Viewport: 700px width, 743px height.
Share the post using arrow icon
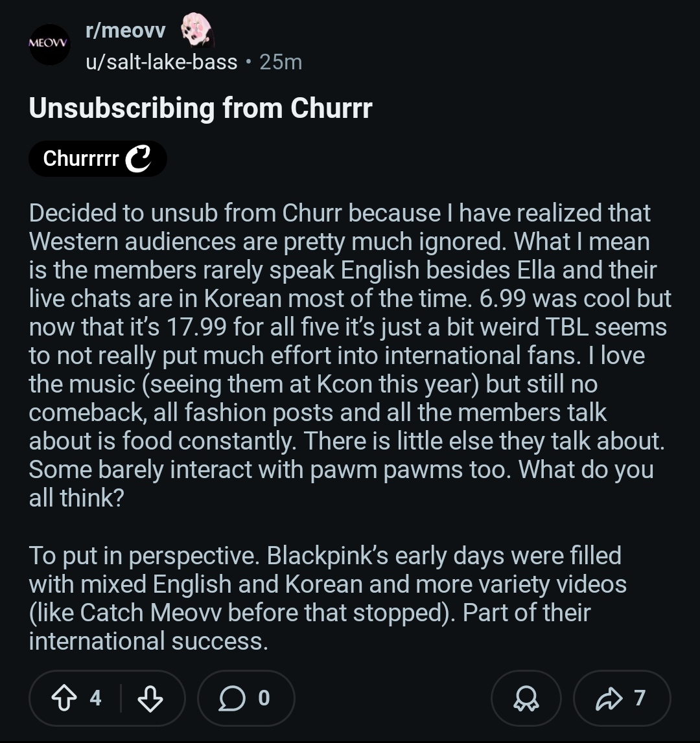(x=607, y=698)
